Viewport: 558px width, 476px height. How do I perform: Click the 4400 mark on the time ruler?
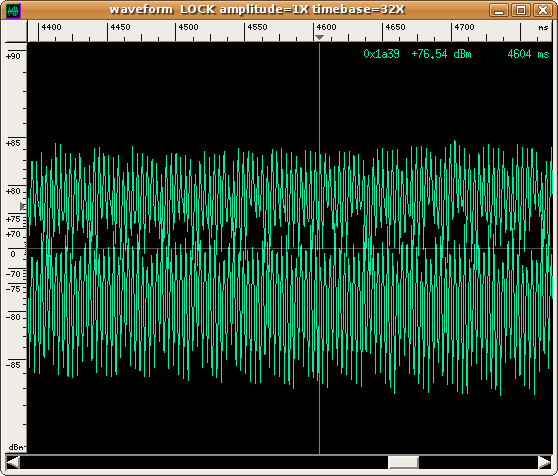click(51, 27)
